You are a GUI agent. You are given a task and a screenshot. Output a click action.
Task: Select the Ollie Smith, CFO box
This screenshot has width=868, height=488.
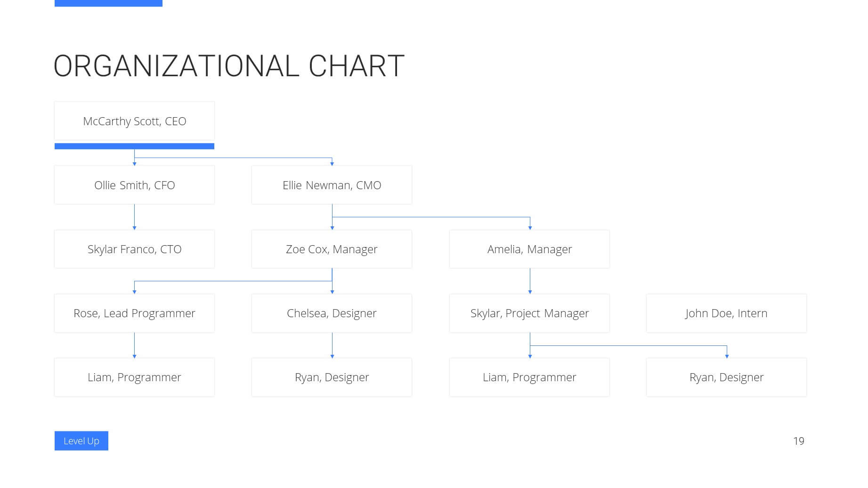[134, 185]
